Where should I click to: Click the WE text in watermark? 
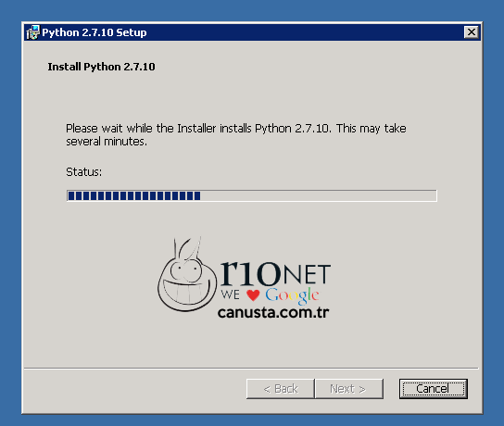[230, 294]
